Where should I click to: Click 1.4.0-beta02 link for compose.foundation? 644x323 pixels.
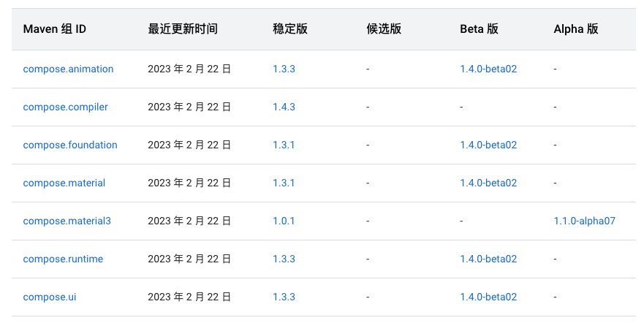tap(488, 145)
